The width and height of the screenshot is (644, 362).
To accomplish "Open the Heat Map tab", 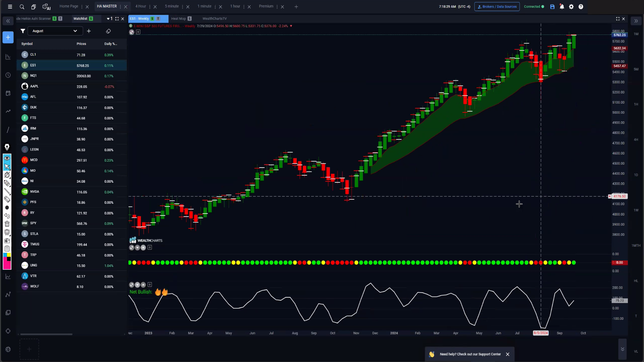I will click(178, 19).
